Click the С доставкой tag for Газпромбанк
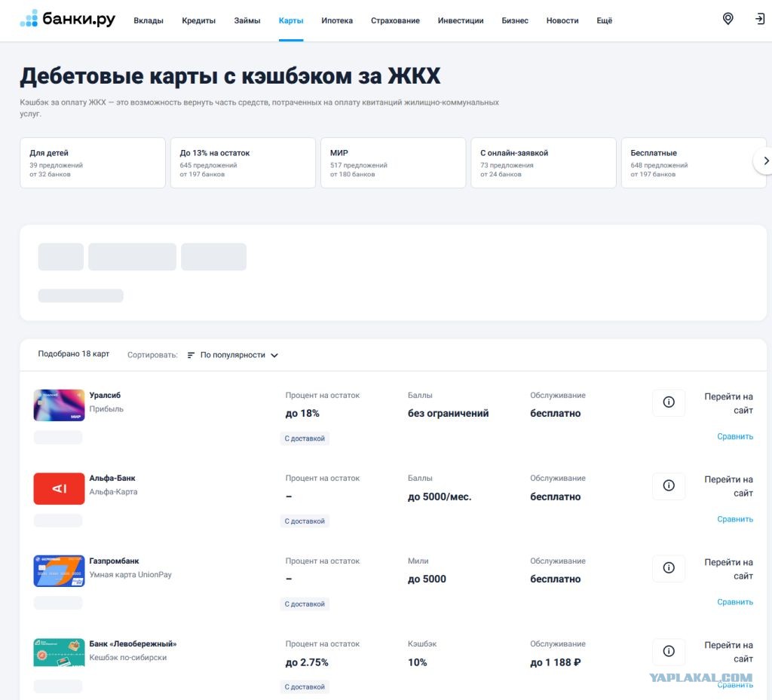 [x=305, y=604]
